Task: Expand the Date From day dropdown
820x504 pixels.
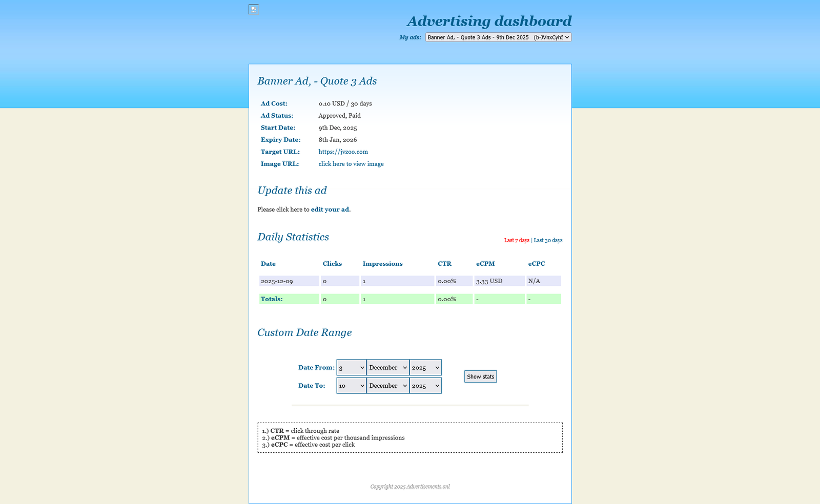Action: (x=351, y=368)
